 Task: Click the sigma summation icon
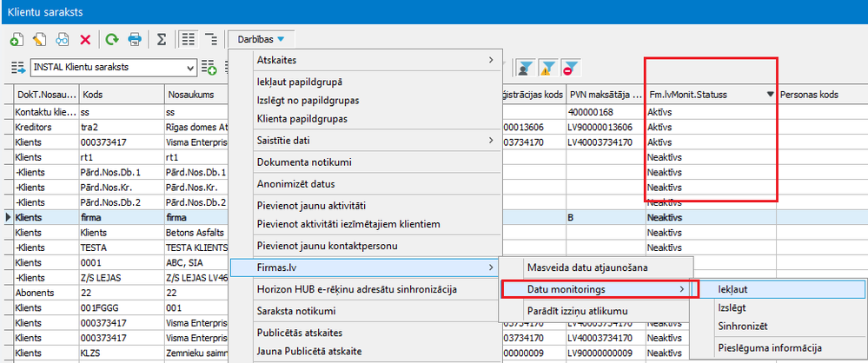coord(162,39)
